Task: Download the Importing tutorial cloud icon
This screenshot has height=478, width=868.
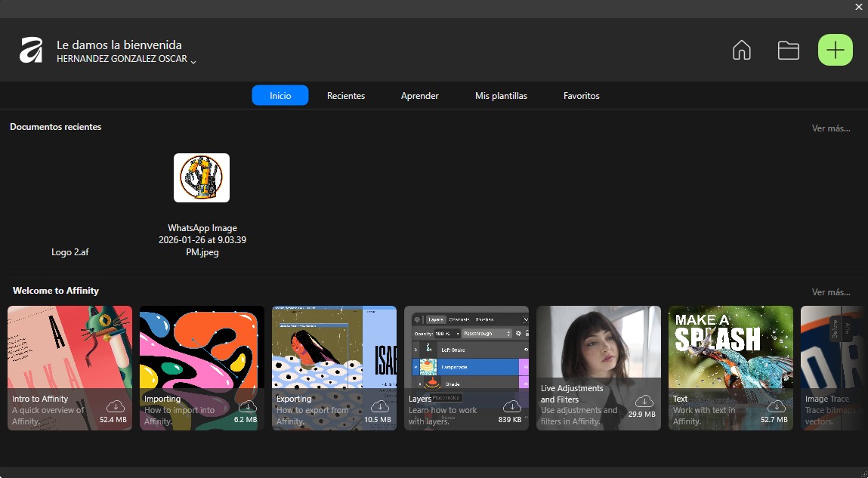Action: pyautogui.click(x=248, y=406)
